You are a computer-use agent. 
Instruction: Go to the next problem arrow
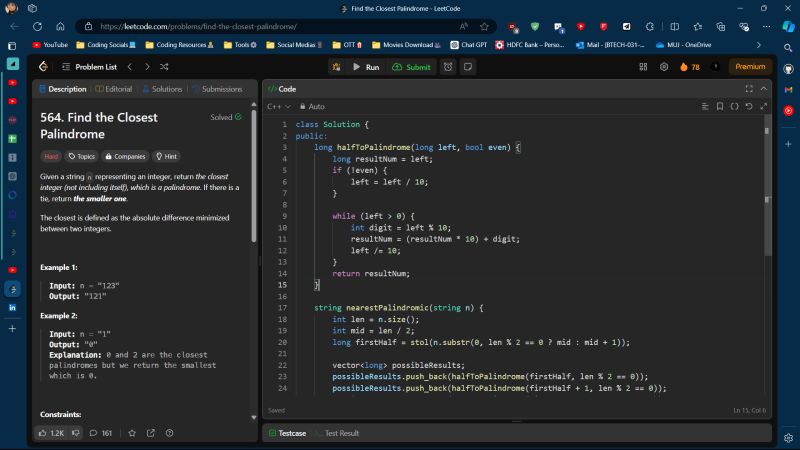coord(147,67)
